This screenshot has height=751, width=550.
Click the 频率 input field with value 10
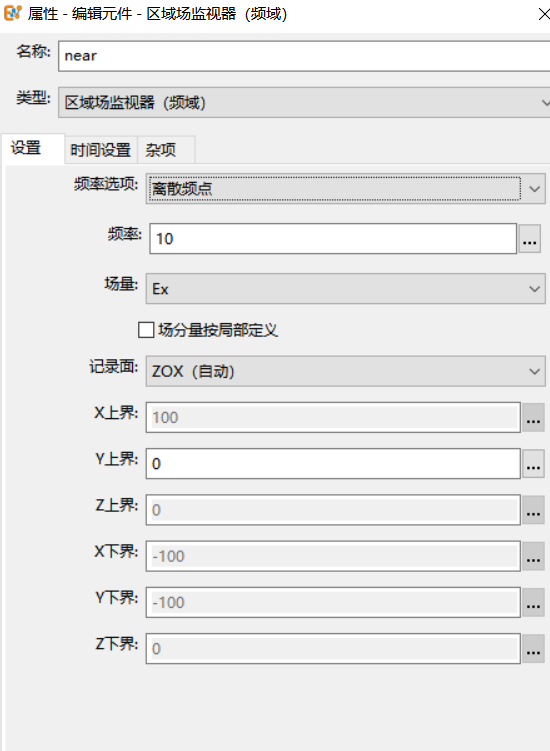[x=333, y=239]
